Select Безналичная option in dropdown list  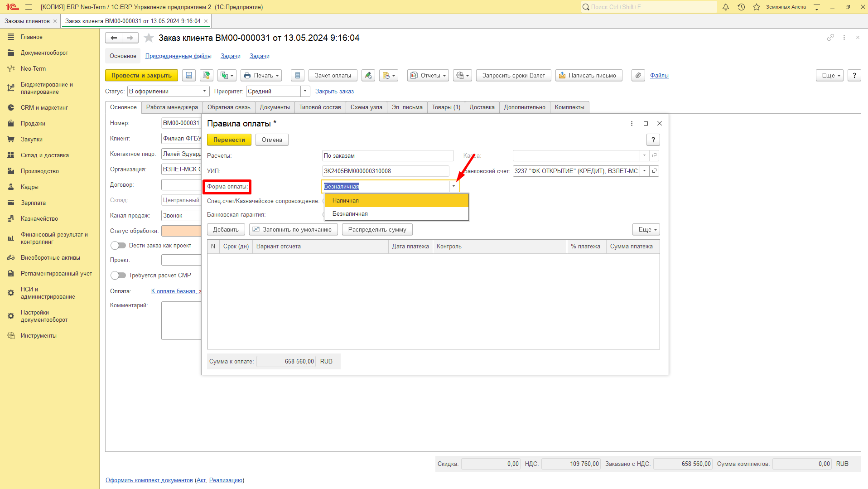tap(397, 214)
